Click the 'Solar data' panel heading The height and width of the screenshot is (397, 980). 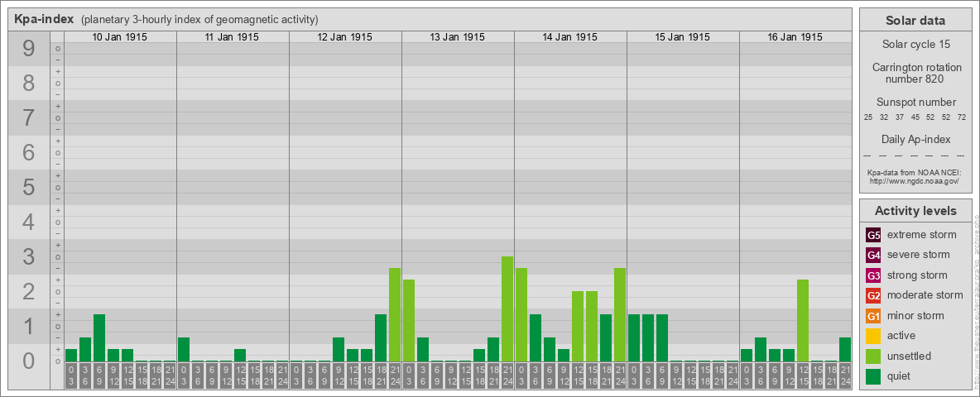[915, 21]
